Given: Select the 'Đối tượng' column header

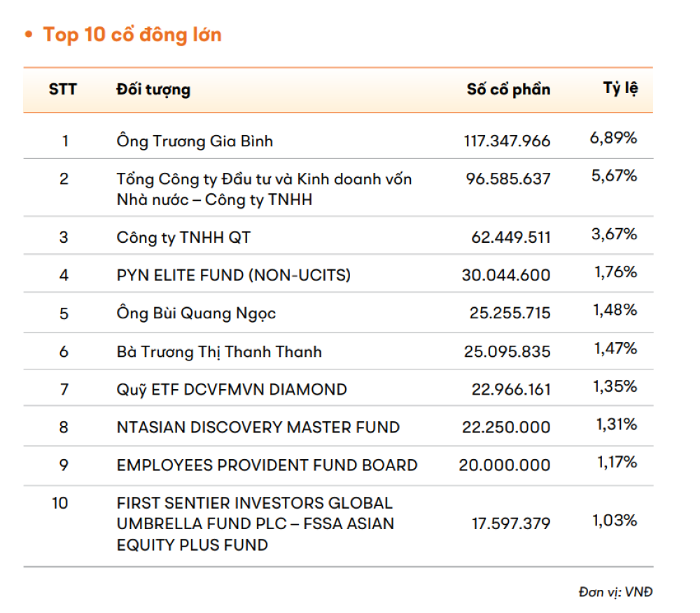Looking at the screenshot, I should tap(153, 90).
